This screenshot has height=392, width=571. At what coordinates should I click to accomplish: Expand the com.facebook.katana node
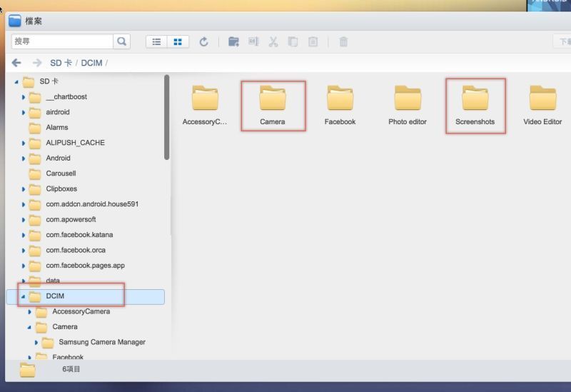click(24, 236)
